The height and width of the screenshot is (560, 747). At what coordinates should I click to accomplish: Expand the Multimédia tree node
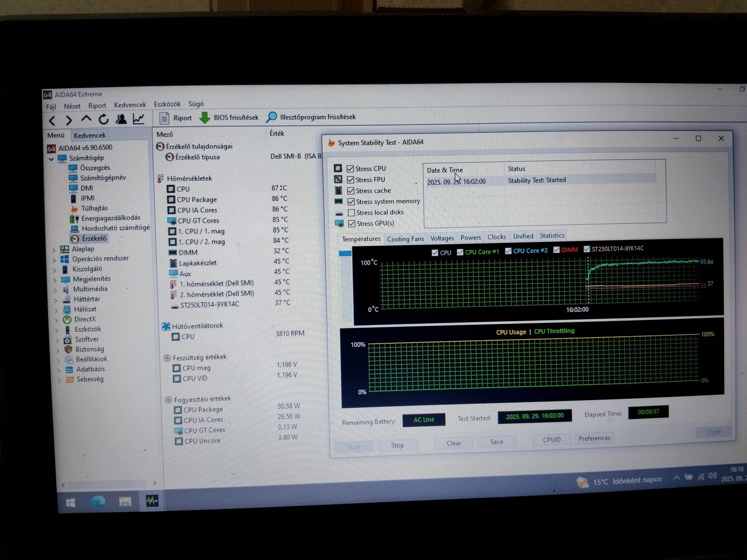[55, 290]
